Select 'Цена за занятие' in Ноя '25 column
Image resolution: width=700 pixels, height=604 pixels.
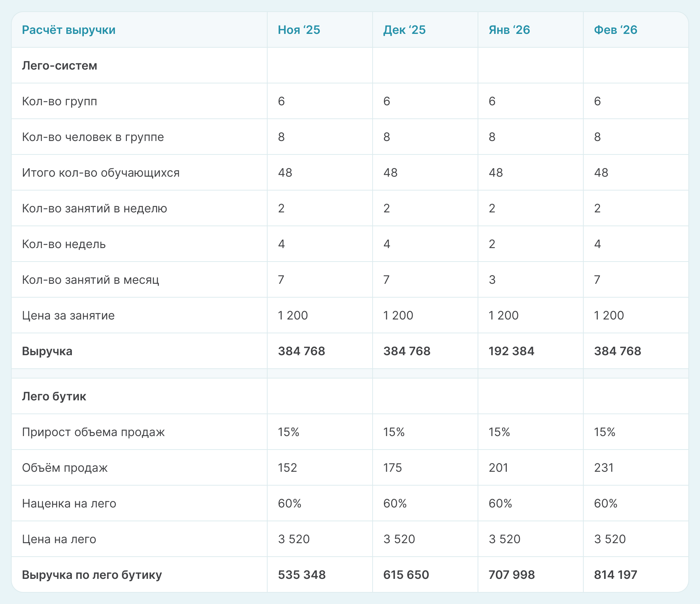(x=293, y=315)
